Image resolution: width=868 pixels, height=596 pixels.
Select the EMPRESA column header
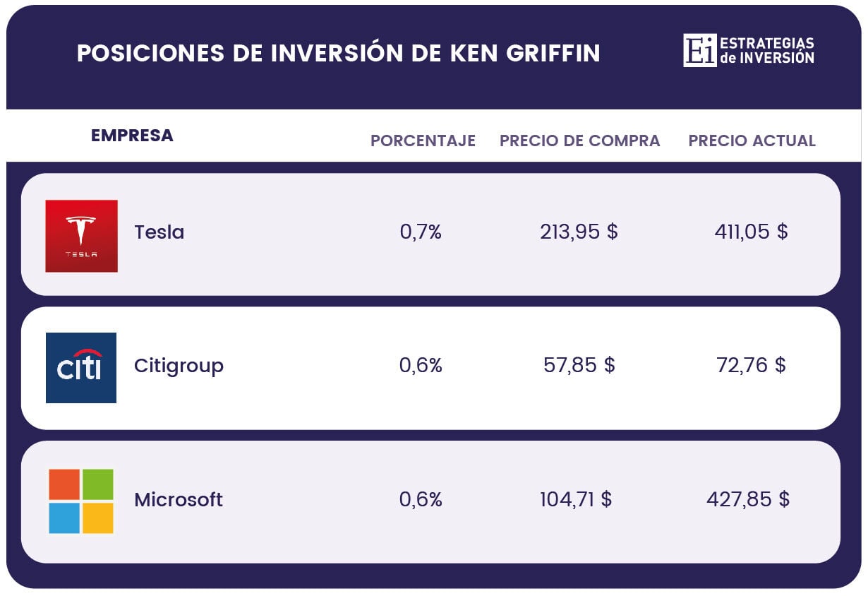(x=132, y=136)
